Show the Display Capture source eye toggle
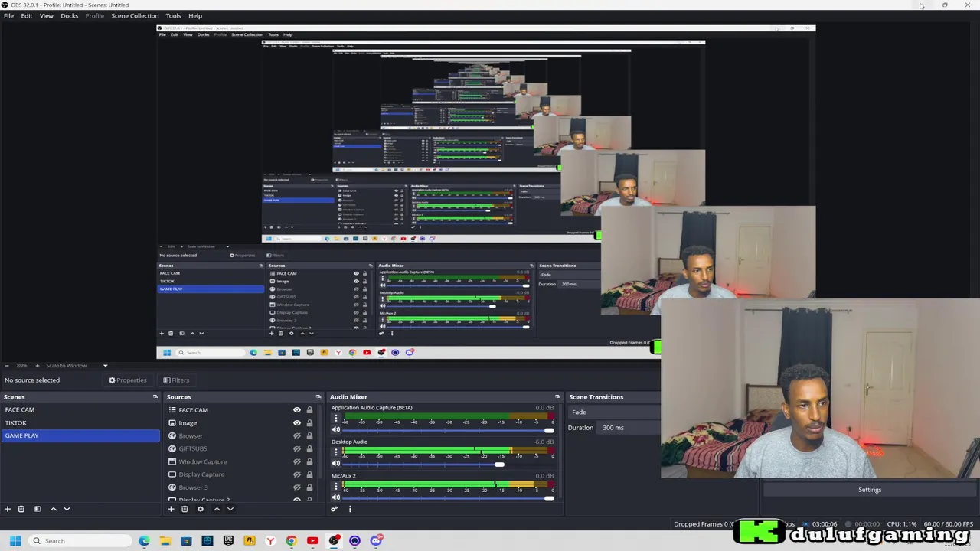 click(297, 474)
